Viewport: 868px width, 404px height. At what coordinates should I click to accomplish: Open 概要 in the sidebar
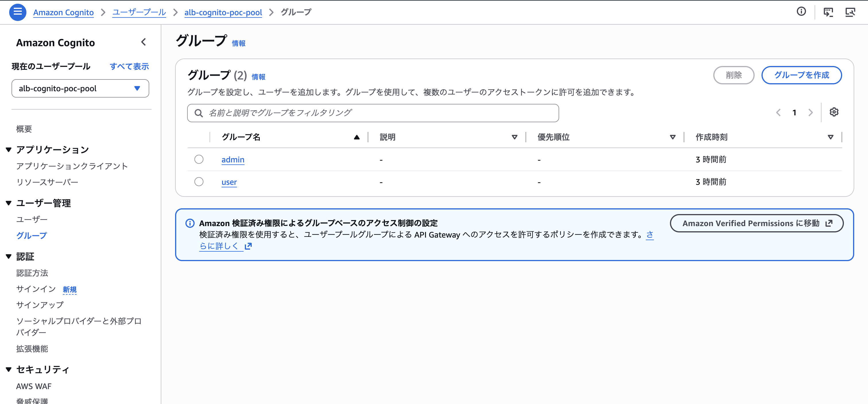[24, 129]
